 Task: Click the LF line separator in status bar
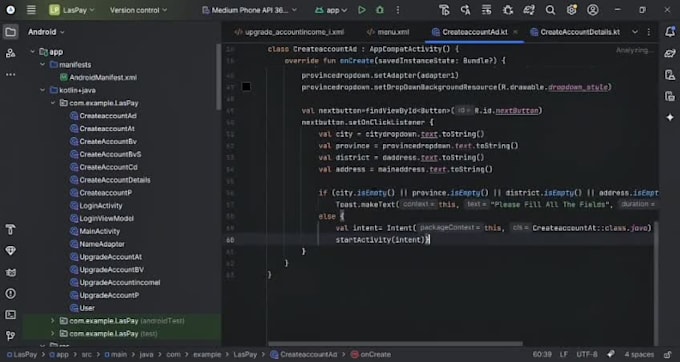[x=564, y=354]
